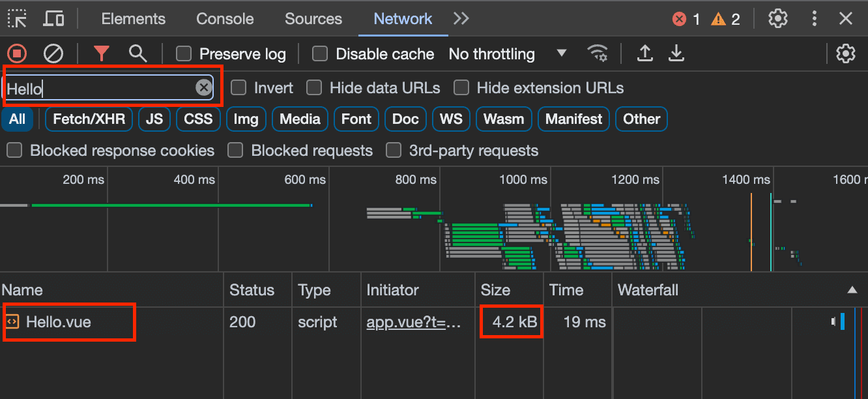868x399 pixels.
Task: Enable the Preserve log checkbox
Action: (184, 53)
